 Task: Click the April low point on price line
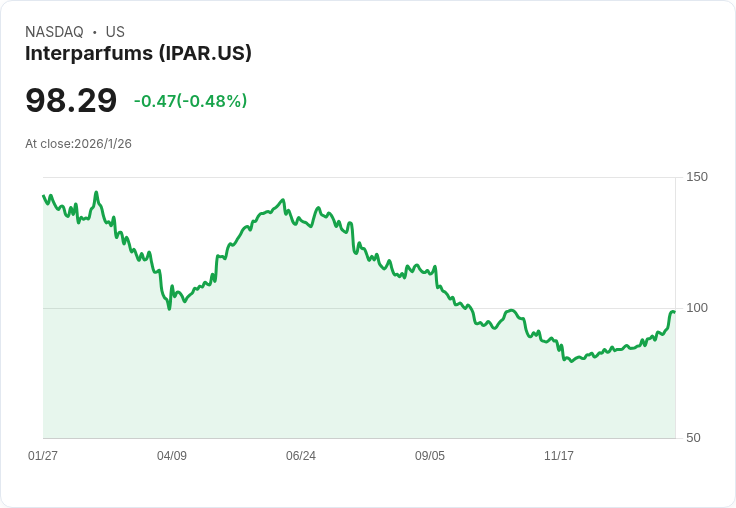169,308
